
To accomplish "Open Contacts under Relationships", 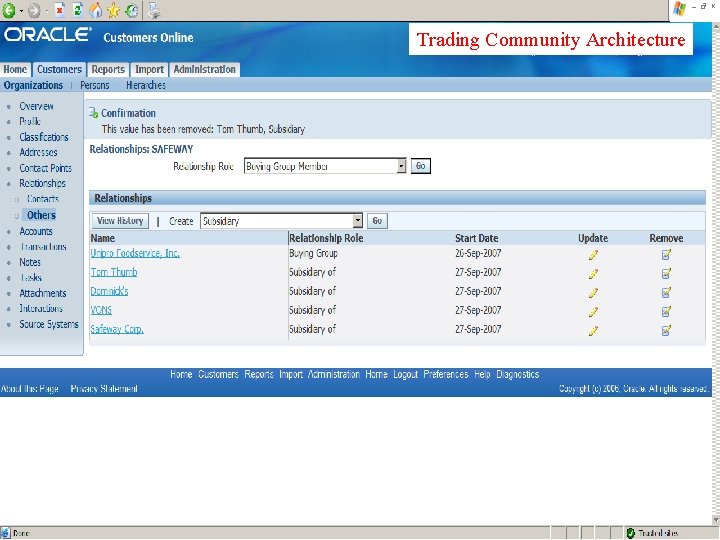I will point(43,199).
